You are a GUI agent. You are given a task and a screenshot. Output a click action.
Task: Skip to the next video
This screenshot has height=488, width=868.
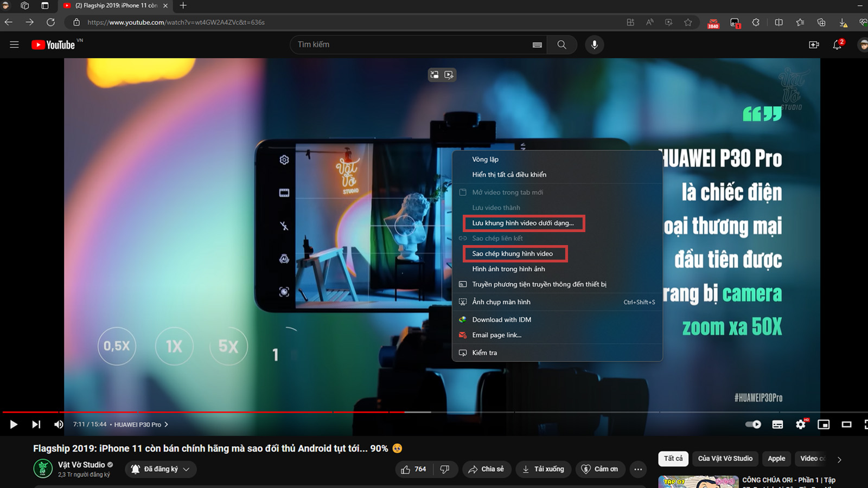coord(36,425)
